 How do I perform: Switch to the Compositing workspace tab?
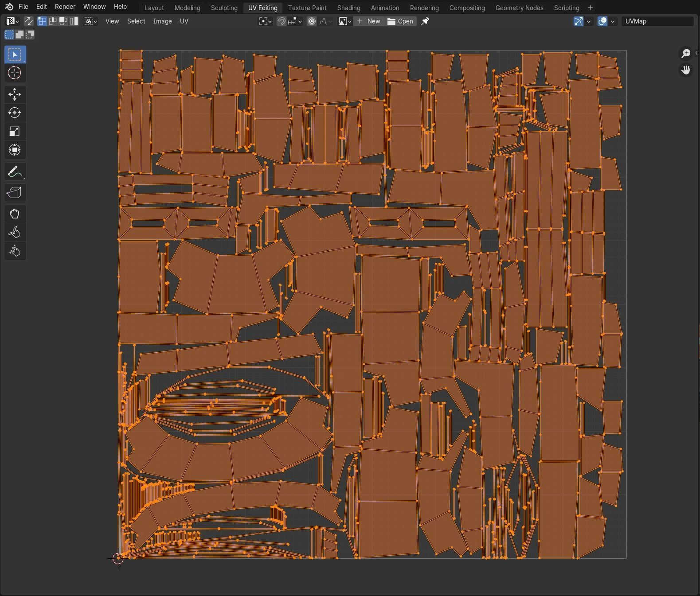click(467, 8)
